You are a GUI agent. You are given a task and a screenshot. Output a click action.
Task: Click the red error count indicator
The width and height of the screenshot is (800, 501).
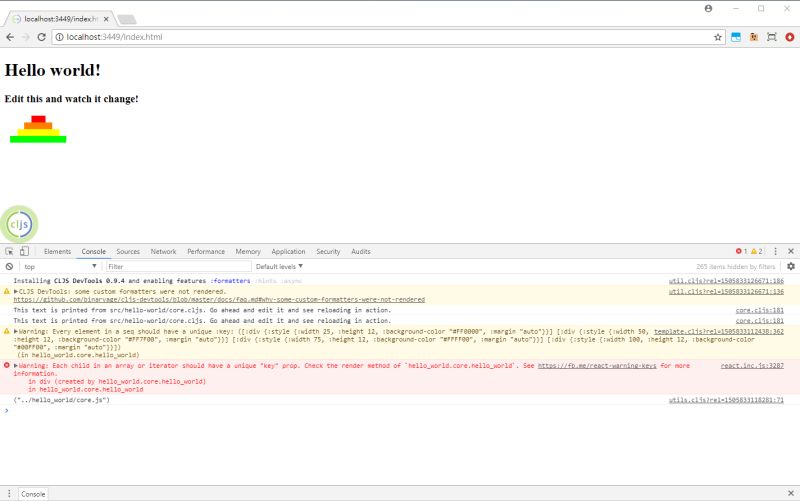tap(741, 252)
